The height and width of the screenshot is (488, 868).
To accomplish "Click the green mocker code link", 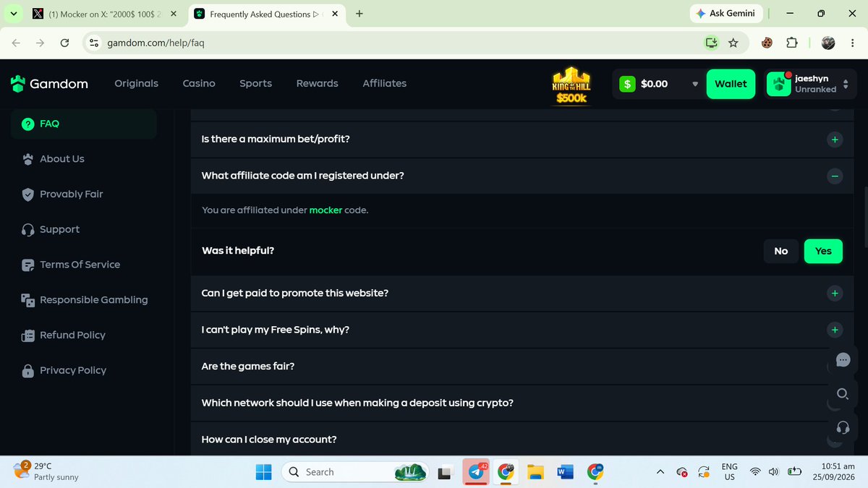I will pos(325,210).
